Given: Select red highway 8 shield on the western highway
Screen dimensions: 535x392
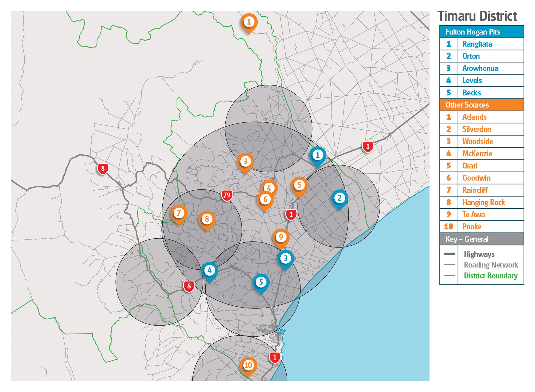Looking at the screenshot, I should [103, 169].
